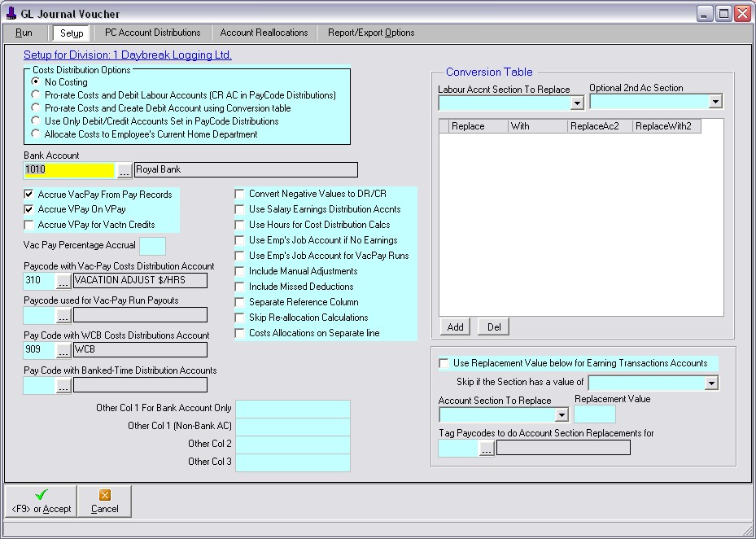Browse Tag Paycodes for Account Section Replacements

coord(487,449)
